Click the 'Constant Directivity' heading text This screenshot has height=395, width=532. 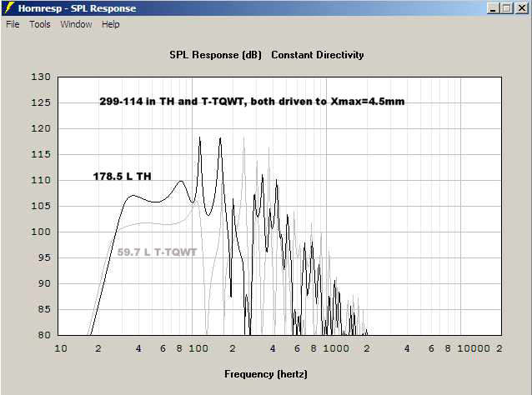[318, 55]
